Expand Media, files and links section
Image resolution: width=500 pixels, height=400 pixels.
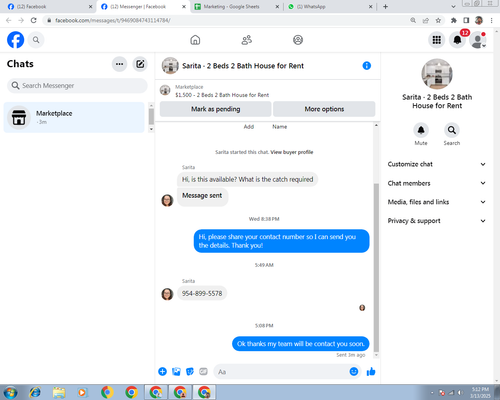point(437,202)
